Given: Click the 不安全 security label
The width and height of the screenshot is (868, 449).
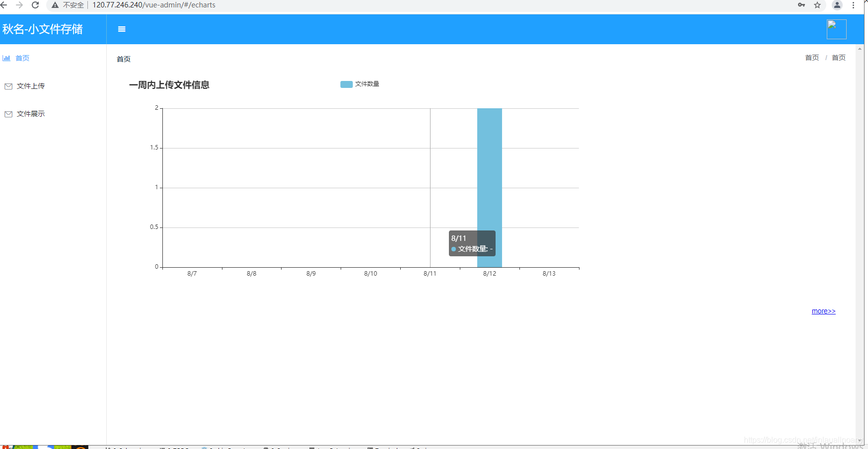Looking at the screenshot, I should 73,5.
